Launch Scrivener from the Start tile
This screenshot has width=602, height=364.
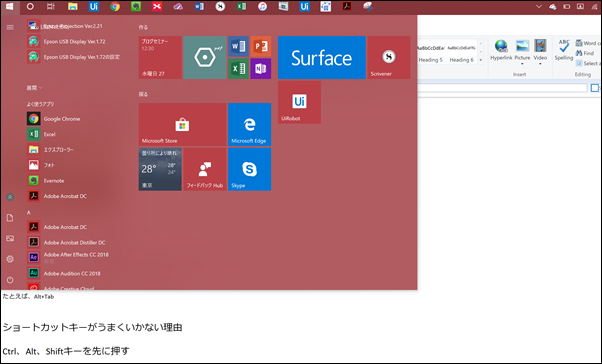tap(389, 58)
